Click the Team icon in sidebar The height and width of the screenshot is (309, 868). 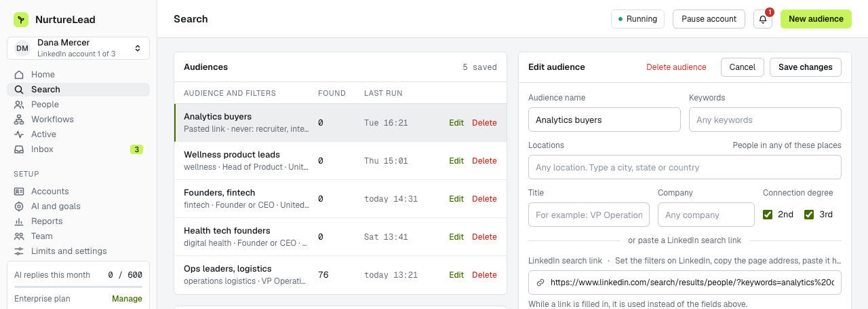(x=19, y=236)
